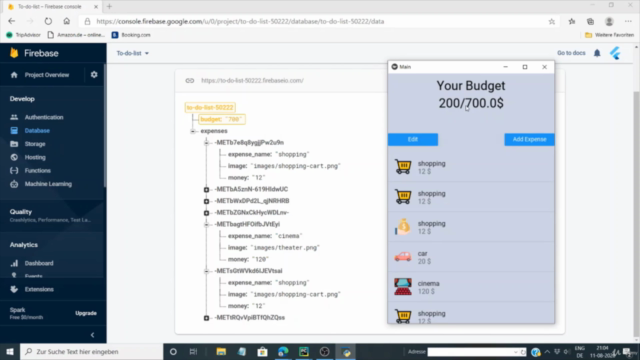Open File Explorer from taskbar
The height and width of the screenshot is (360, 640).
(x=221, y=351)
